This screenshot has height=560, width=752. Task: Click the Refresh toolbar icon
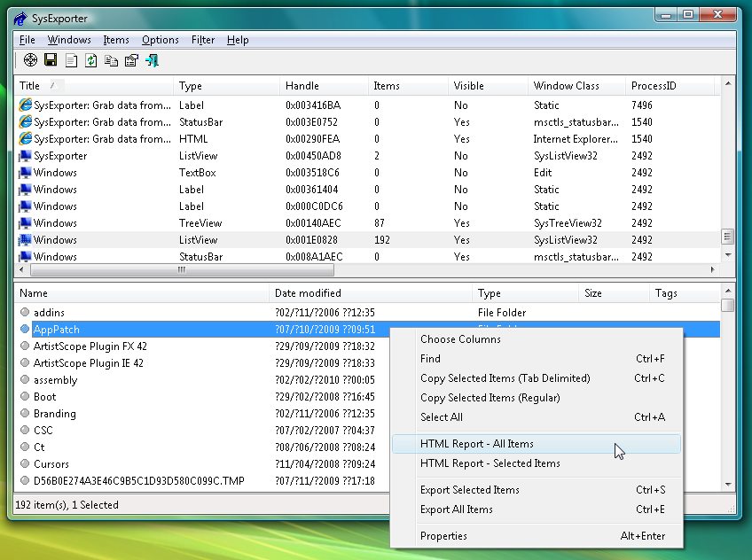point(90,60)
